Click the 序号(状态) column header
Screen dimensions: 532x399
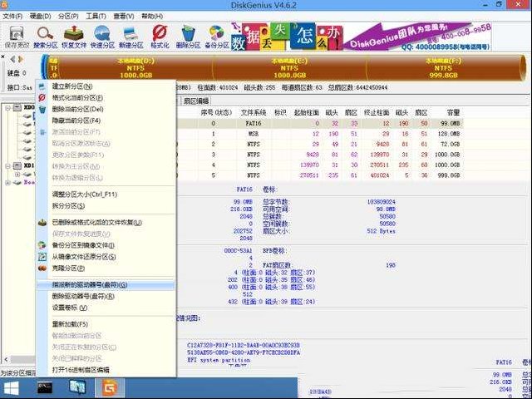[216, 112]
